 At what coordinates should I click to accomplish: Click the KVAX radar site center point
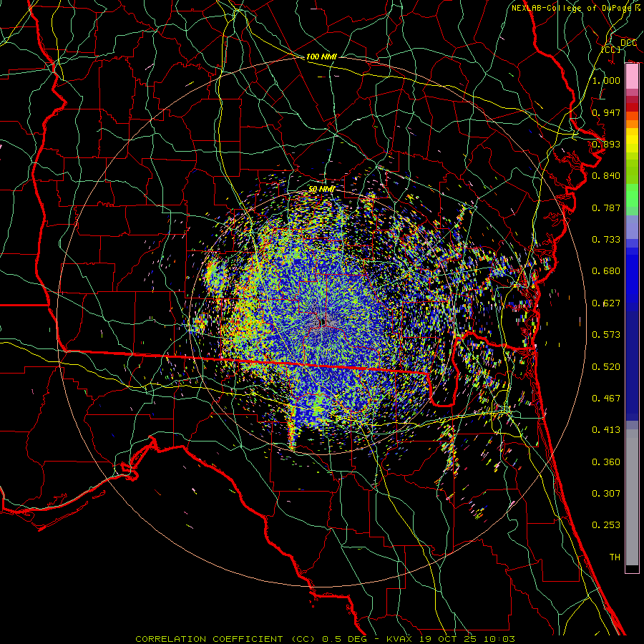pos(323,322)
